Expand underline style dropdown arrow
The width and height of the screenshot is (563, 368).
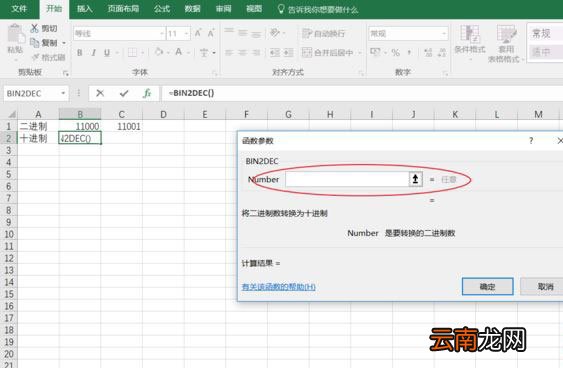tap(117, 53)
